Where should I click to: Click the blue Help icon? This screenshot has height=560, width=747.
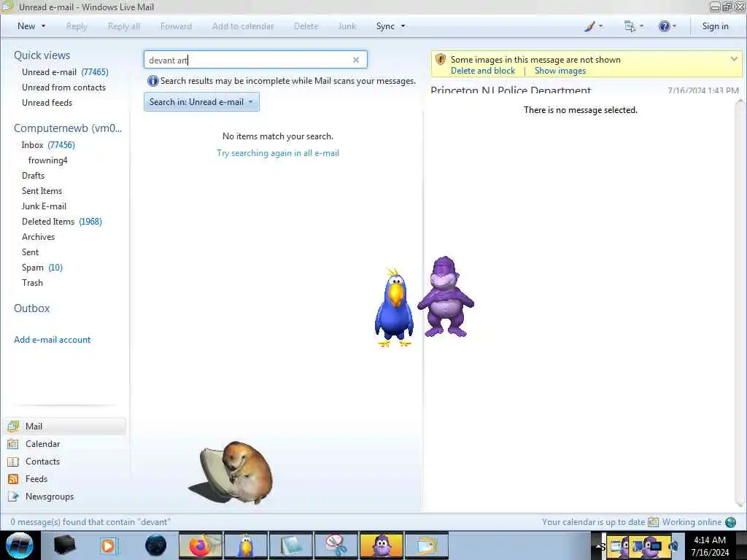pyautogui.click(x=664, y=26)
